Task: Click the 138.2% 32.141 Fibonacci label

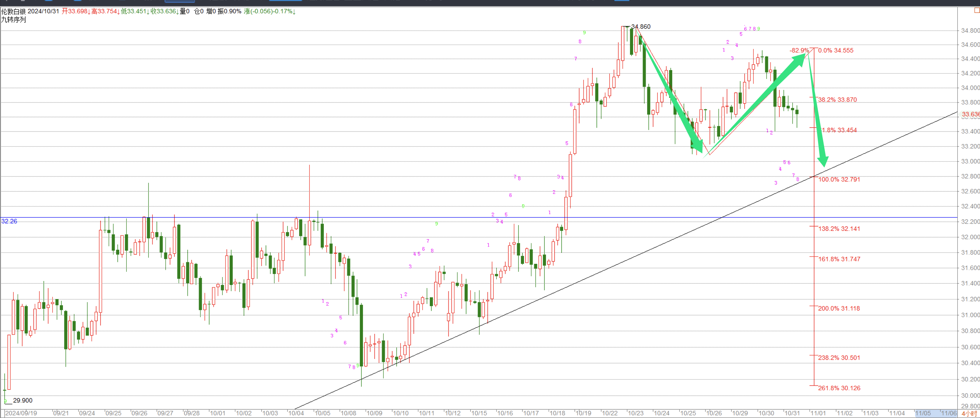Action: (839, 229)
